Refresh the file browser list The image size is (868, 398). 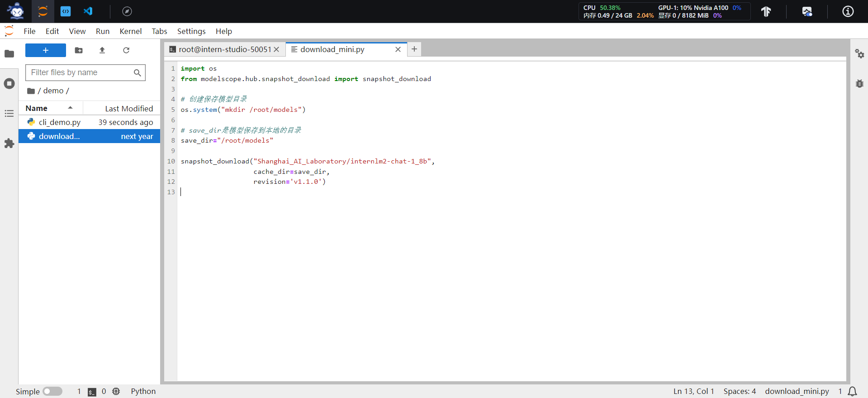pyautogui.click(x=126, y=50)
